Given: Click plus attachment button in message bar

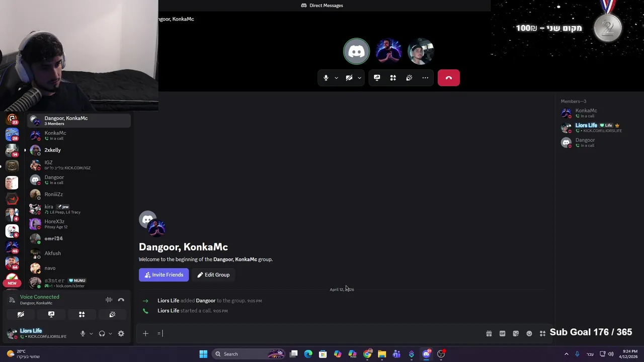Looking at the screenshot, I should coord(145,333).
